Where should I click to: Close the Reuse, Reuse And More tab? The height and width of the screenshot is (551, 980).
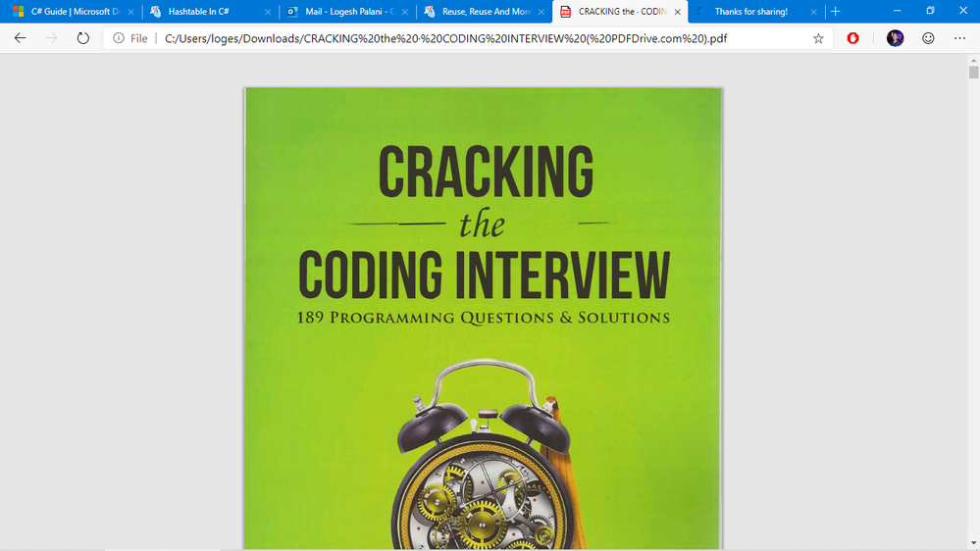[x=542, y=12]
